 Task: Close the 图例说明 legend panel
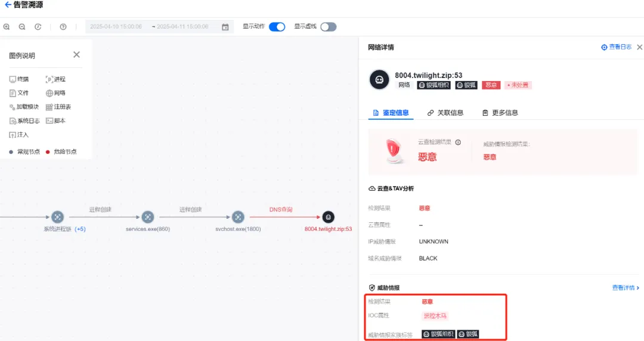pyautogui.click(x=76, y=55)
